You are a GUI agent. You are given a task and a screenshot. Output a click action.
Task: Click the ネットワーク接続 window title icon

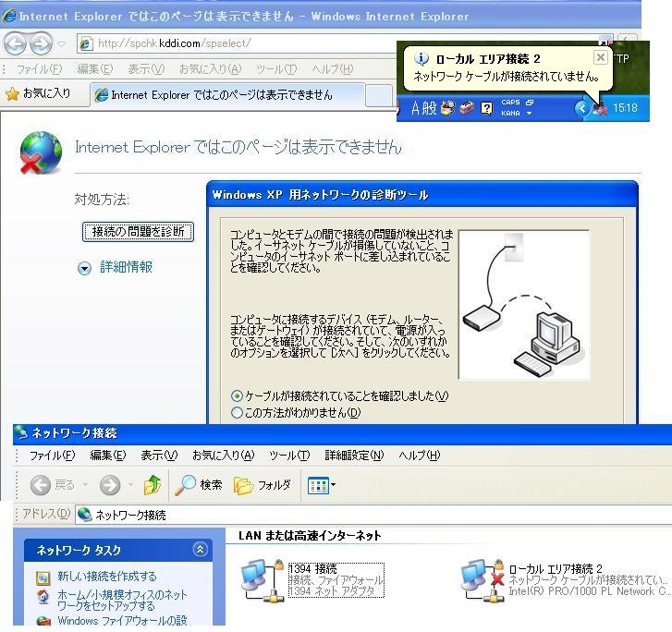21,433
